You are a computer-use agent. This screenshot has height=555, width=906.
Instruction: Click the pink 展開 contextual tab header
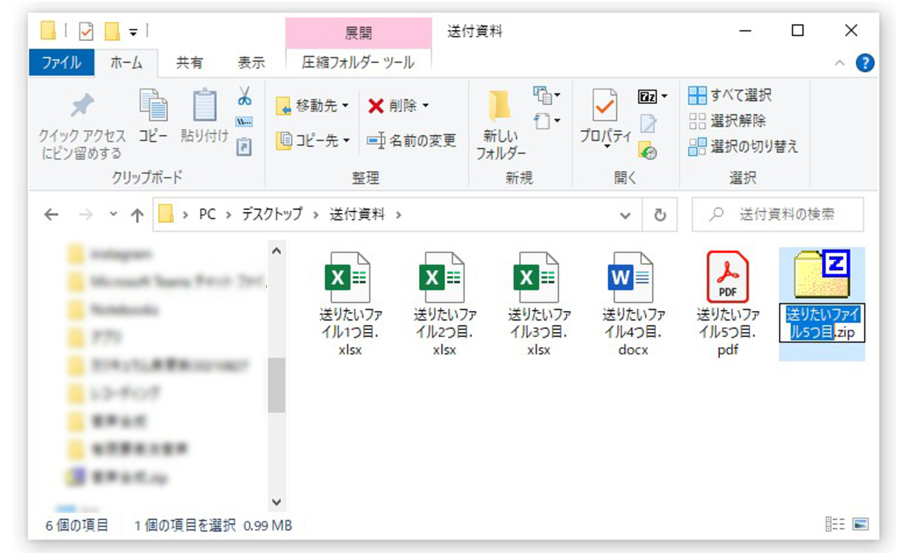[x=358, y=33]
